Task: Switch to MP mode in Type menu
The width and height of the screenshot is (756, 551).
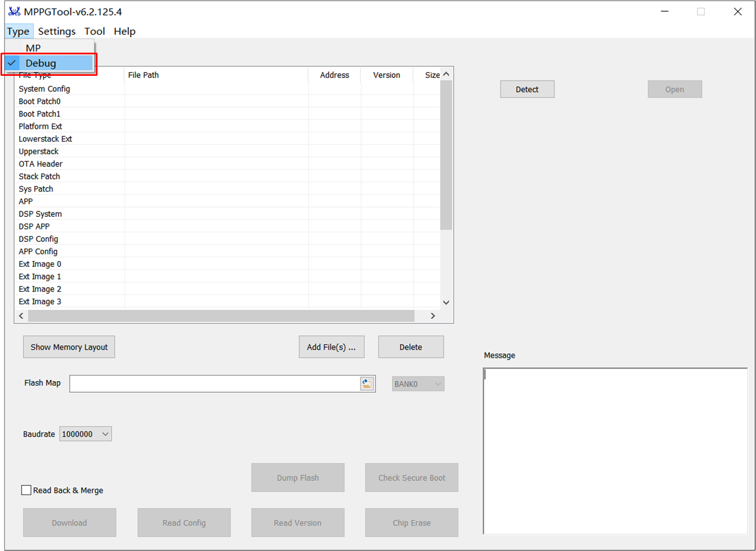Action: (33, 48)
